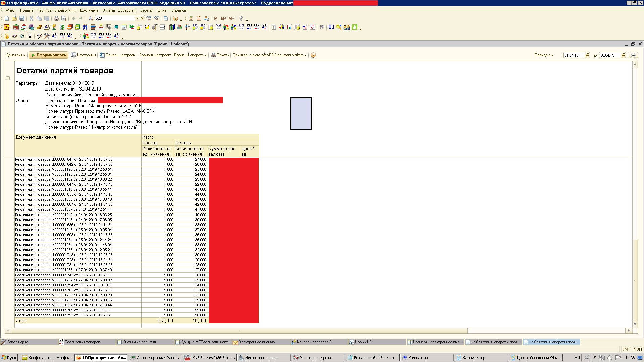Switch to the Консоль запросов tab
644x362 pixels.
coord(319,342)
